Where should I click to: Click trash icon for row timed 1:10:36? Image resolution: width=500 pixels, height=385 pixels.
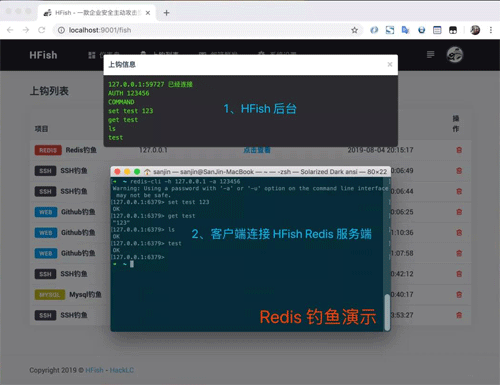[459, 233]
